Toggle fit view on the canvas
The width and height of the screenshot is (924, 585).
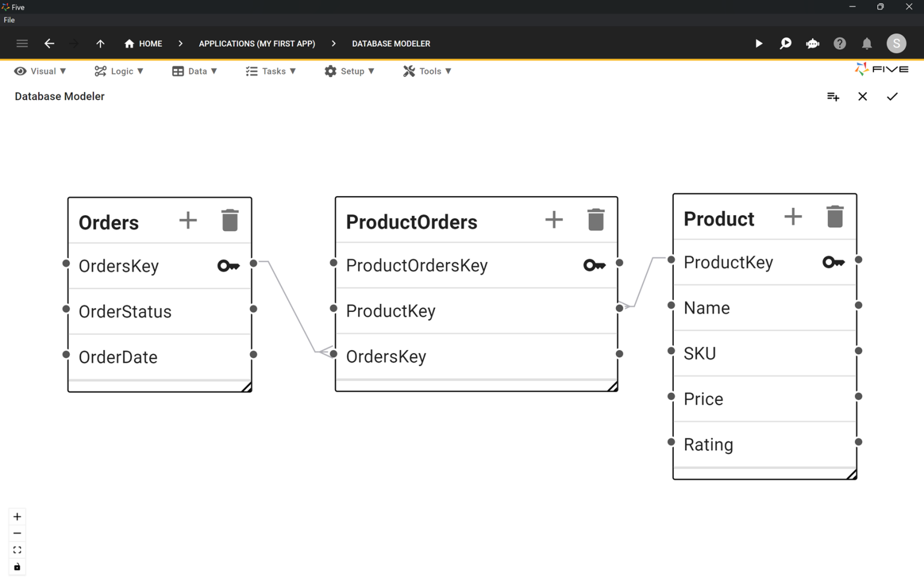click(17, 550)
